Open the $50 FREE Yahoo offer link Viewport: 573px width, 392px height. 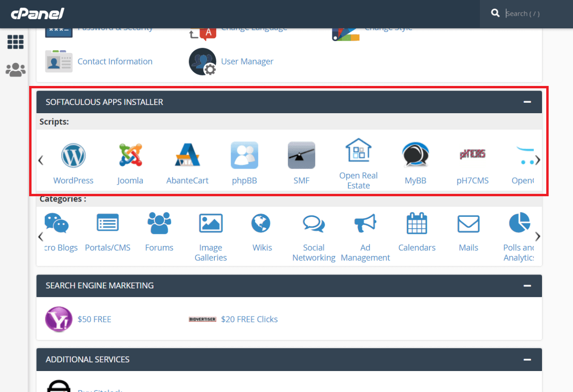(95, 319)
